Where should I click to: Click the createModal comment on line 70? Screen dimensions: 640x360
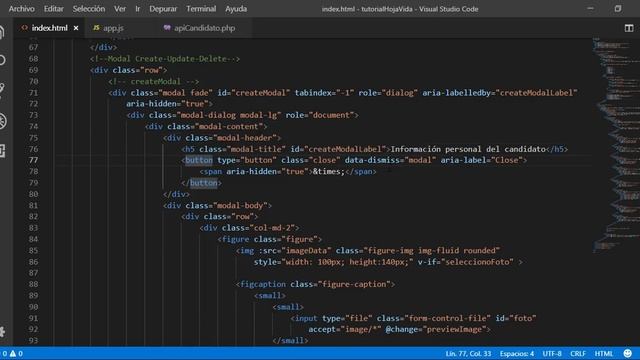point(154,81)
